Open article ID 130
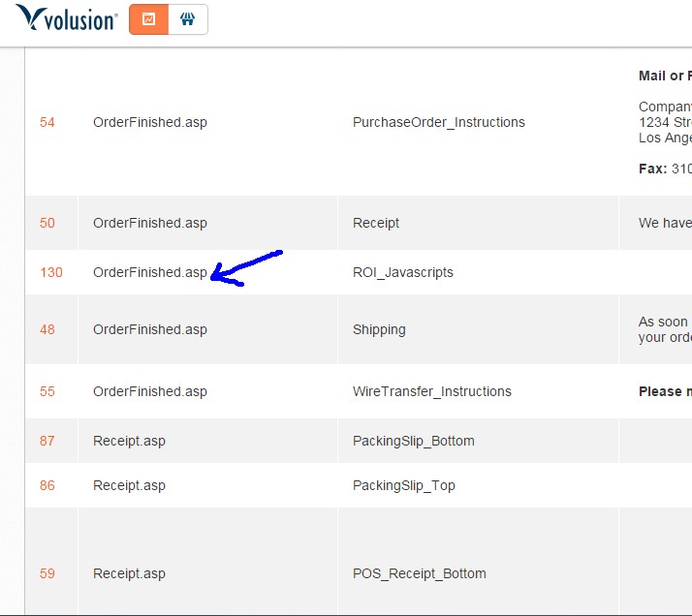This screenshot has width=692, height=616. [x=51, y=272]
